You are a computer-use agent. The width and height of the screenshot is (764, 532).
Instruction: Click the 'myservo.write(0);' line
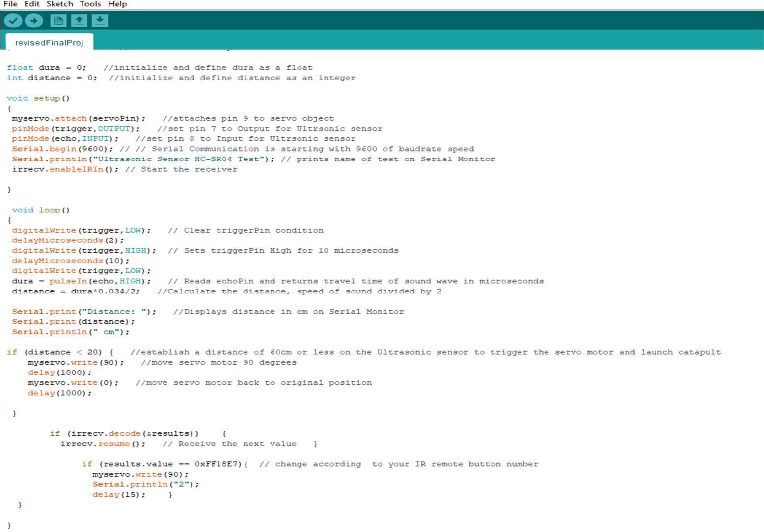tap(73, 383)
